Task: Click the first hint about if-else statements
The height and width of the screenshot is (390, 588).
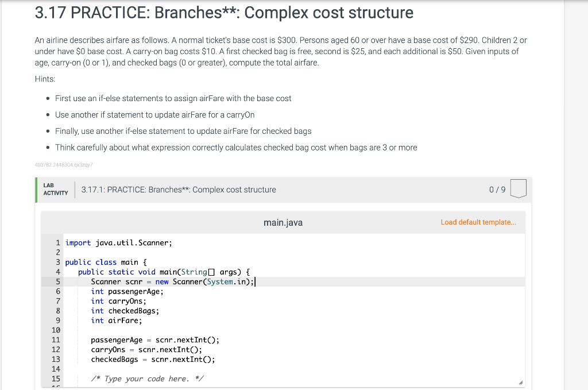Action: click(x=172, y=98)
